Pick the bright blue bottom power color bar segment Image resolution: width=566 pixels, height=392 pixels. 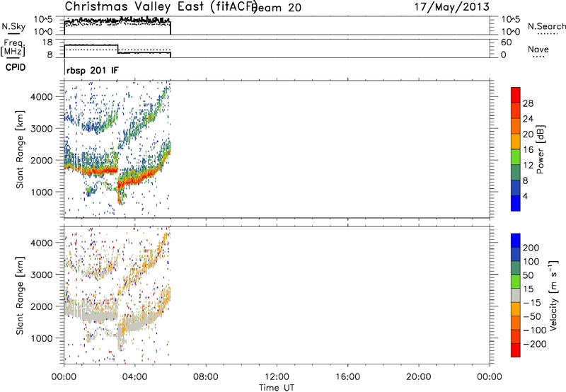tap(516, 203)
